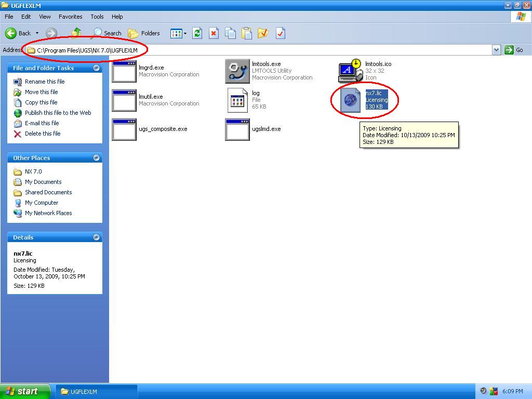Open Shared Documents in Other Places
Viewport: 532px width, 399px height.
[x=48, y=192]
